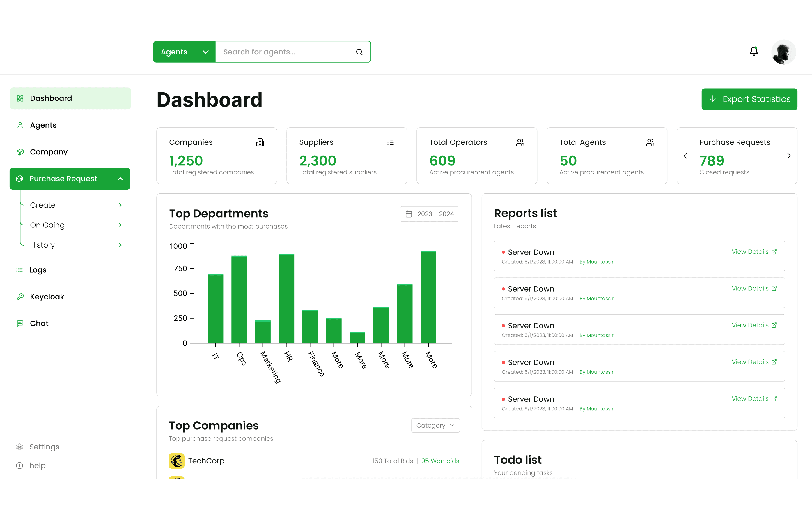Viewport: 812px width, 508px height.
Task: Click the Suppliers card list icon
Action: [x=390, y=142]
